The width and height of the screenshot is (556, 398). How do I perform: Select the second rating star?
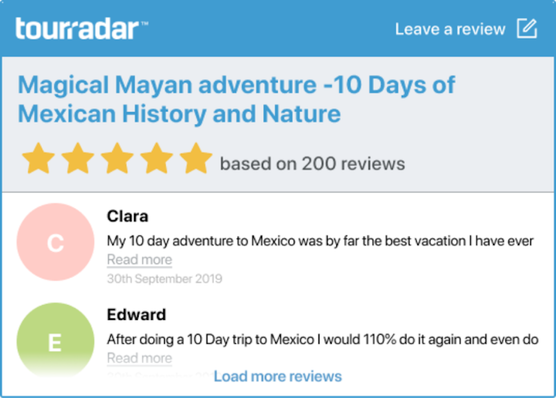(x=78, y=159)
